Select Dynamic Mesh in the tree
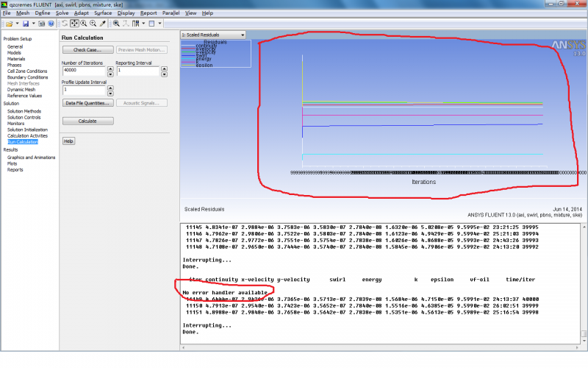Viewport: 588px width, 368px height. (21, 89)
